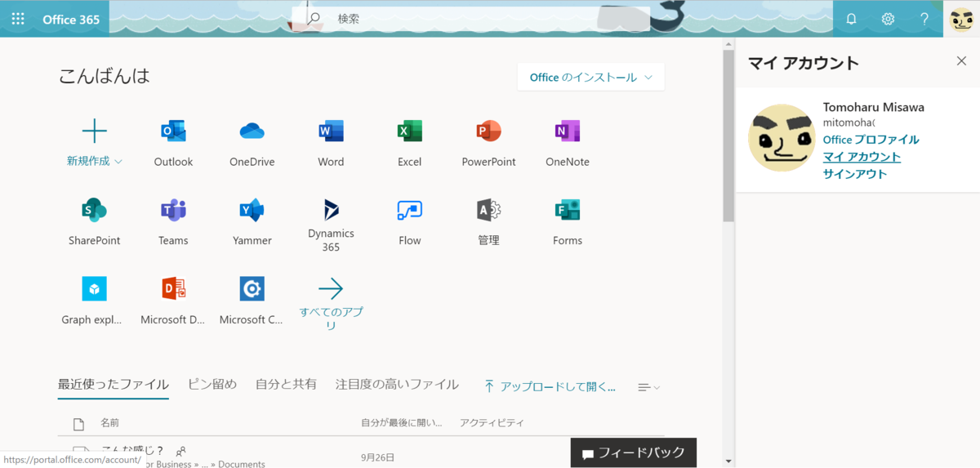Switch to the 自分と共有 tab

point(286,384)
